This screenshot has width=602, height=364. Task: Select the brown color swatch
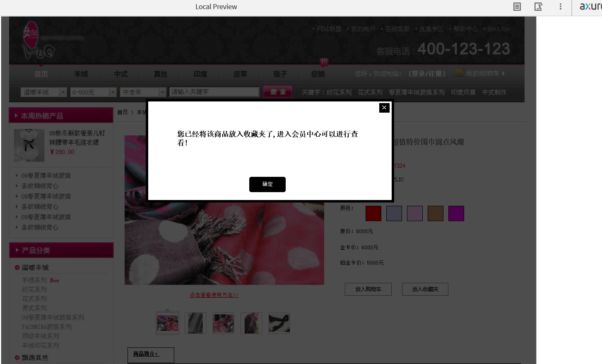point(436,213)
